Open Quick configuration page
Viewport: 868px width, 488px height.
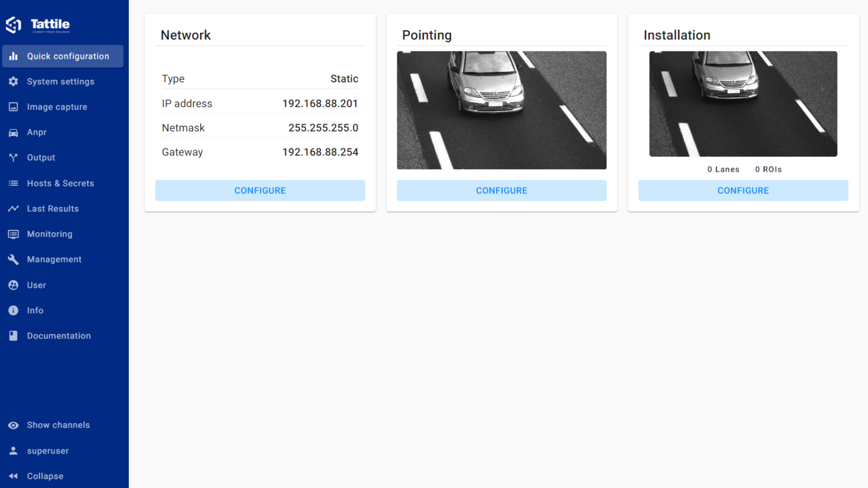(63, 56)
